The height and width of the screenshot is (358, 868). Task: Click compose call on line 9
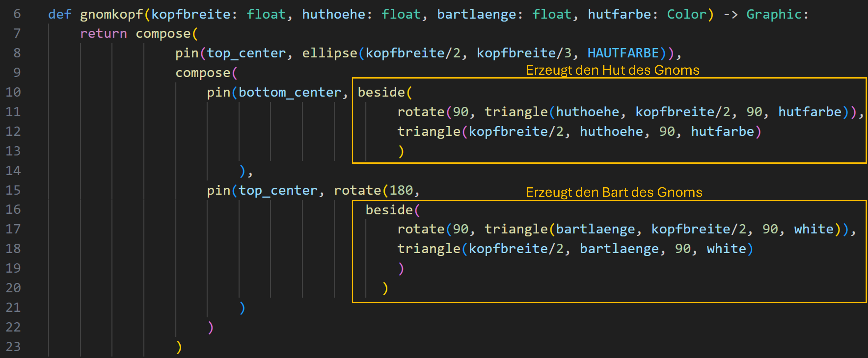(x=203, y=73)
